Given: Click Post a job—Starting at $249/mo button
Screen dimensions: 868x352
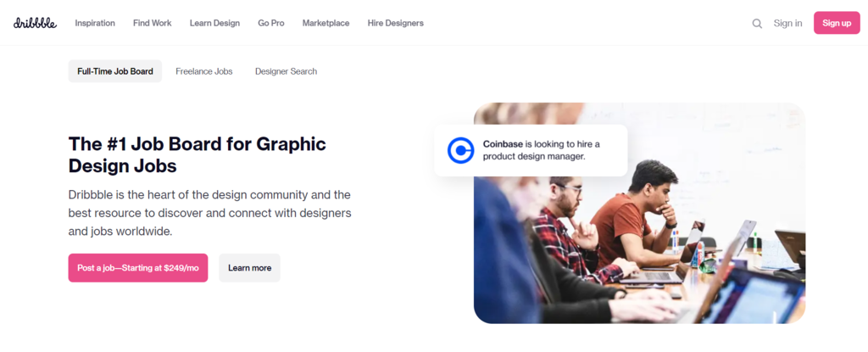Looking at the screenshot, I should tap(138, 268).
